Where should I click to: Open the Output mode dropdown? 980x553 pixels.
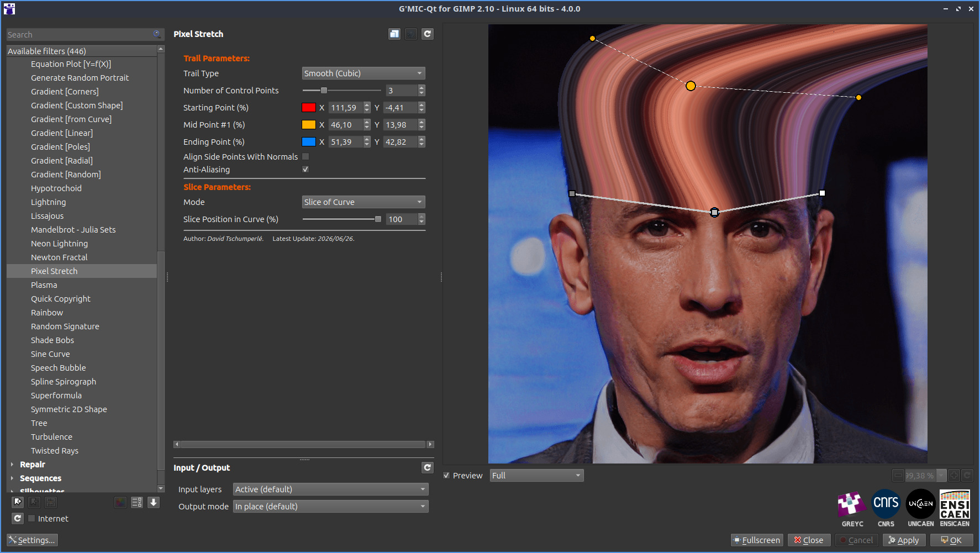pos(330,507)
